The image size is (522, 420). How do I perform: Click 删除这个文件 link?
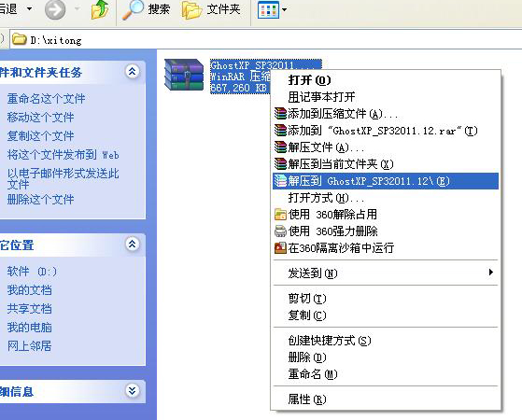pos(40,200)
